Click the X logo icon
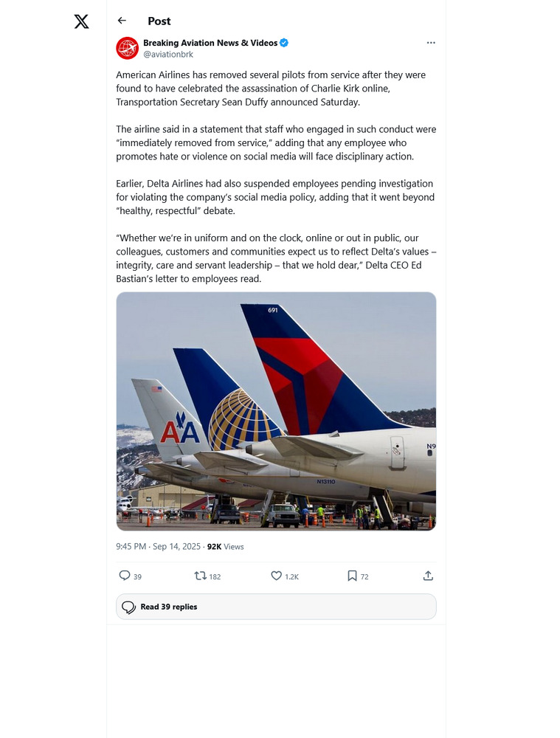 (x=82, y=21)
